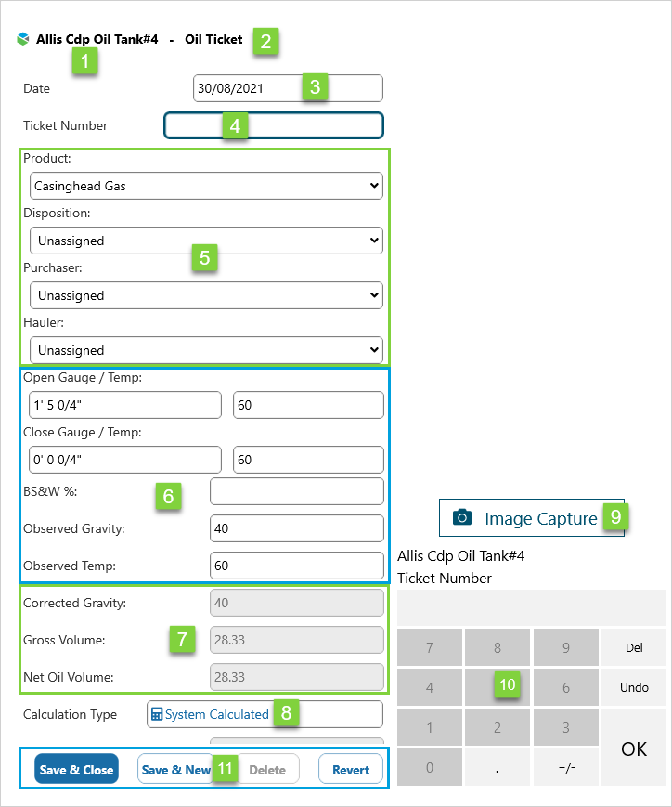The width and height of the screenshot is (672, 807).
Task: Expand the Disposition dropdown
Action: (x=206, y=241)
